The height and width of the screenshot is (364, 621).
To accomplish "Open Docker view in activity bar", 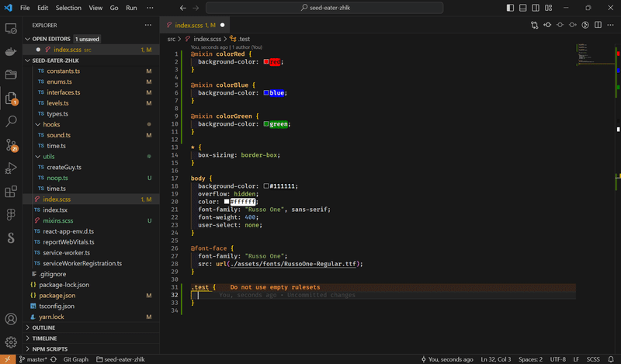I will tap(11, 51).
